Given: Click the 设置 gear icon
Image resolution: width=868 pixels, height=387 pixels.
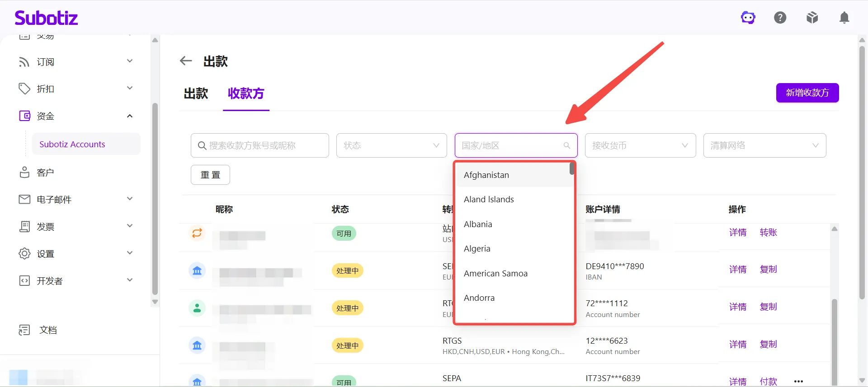Looking at the screenshot, I should 24,254.
